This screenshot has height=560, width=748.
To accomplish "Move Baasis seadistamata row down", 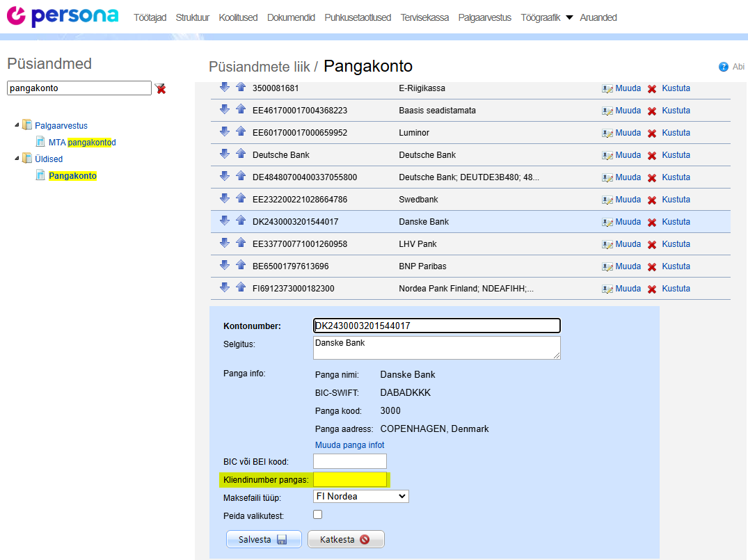I will [224, 109].
